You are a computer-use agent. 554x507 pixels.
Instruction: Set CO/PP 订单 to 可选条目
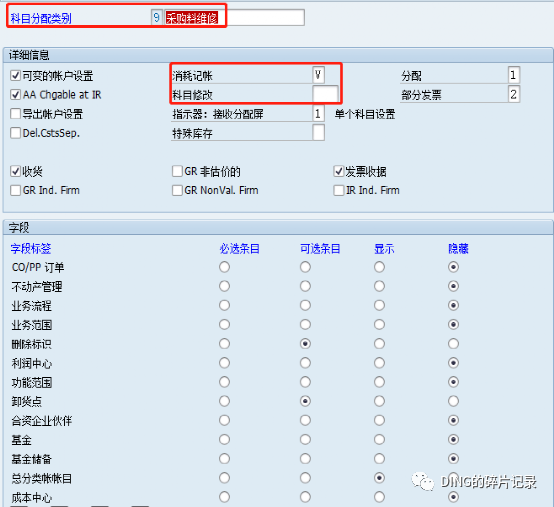[x=305, y=267]
